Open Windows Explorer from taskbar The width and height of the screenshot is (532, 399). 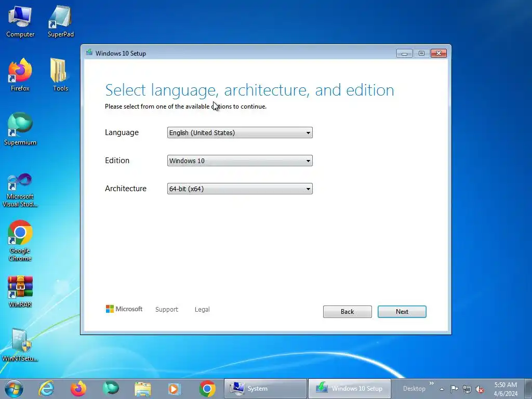[143, 389]
